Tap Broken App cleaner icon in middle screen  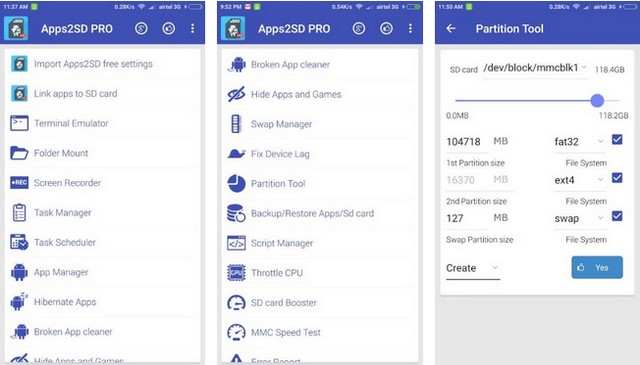(236, 65)
